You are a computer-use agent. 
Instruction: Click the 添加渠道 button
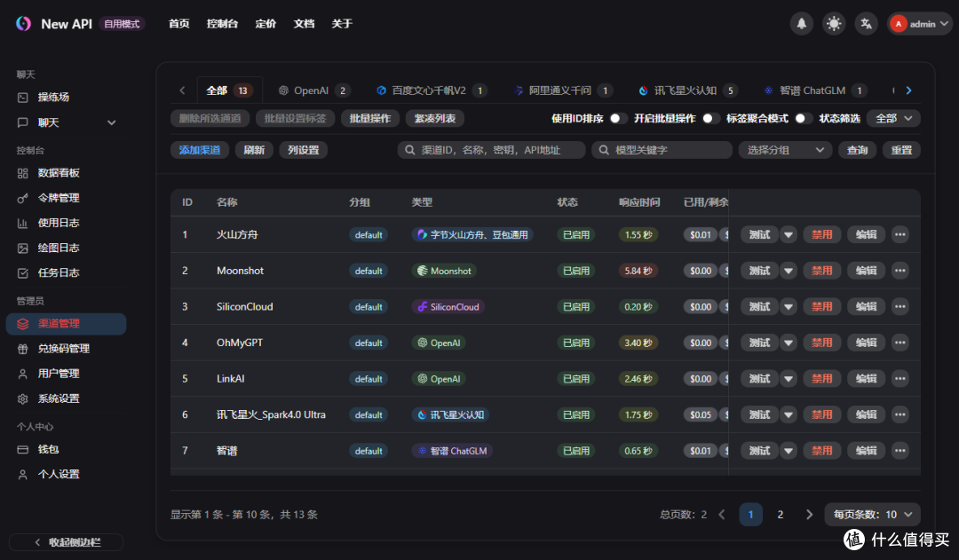200,150
